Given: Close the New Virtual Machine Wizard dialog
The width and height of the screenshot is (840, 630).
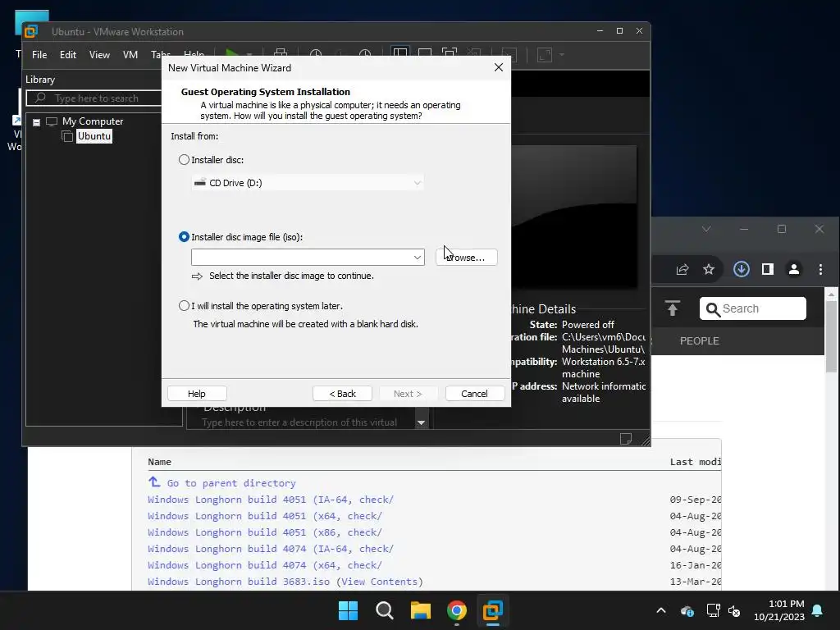Looking at the screenshot, I should coord(498,67).
